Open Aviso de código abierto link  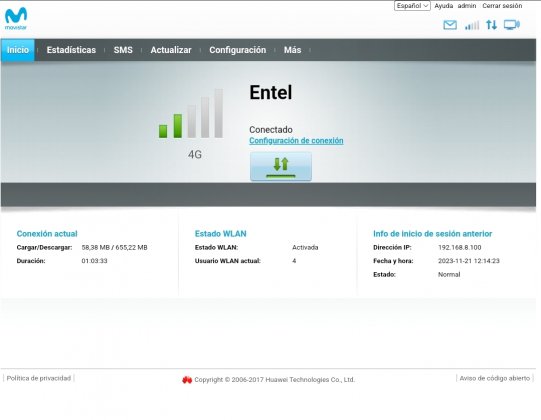tap(494, 378)
